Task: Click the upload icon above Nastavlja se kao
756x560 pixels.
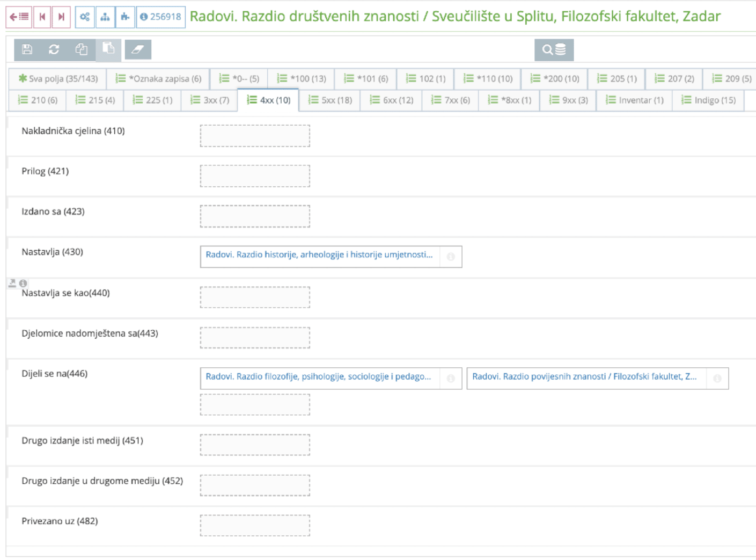Action: coord(12,283)
